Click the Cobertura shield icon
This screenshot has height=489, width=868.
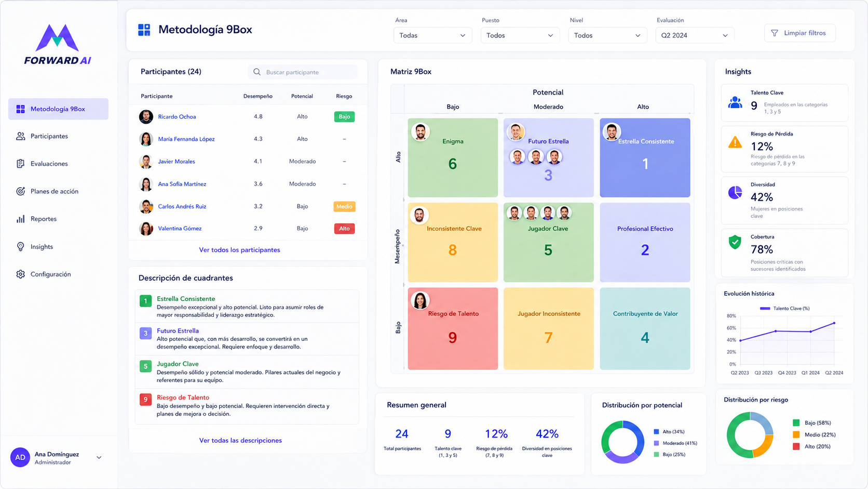click(735, 242)
